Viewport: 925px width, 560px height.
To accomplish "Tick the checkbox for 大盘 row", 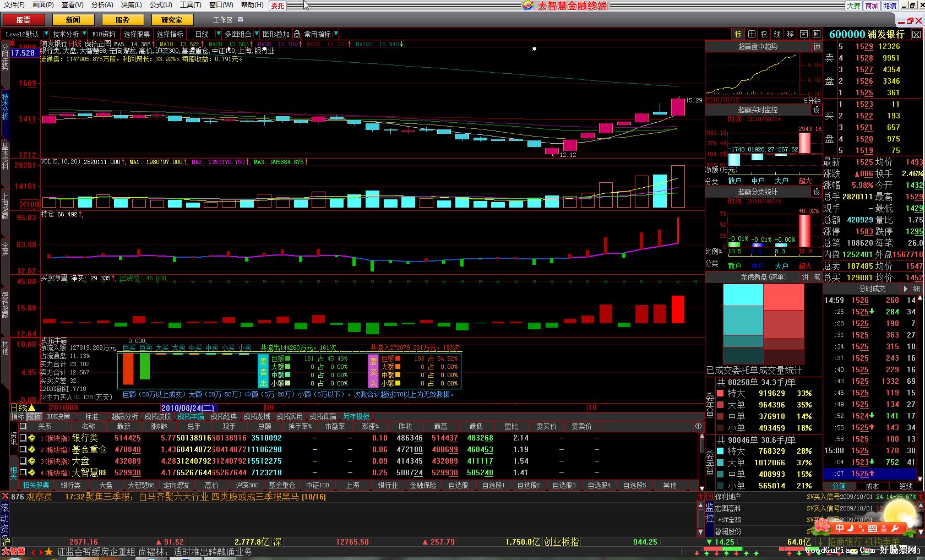I will coord(23,461).
